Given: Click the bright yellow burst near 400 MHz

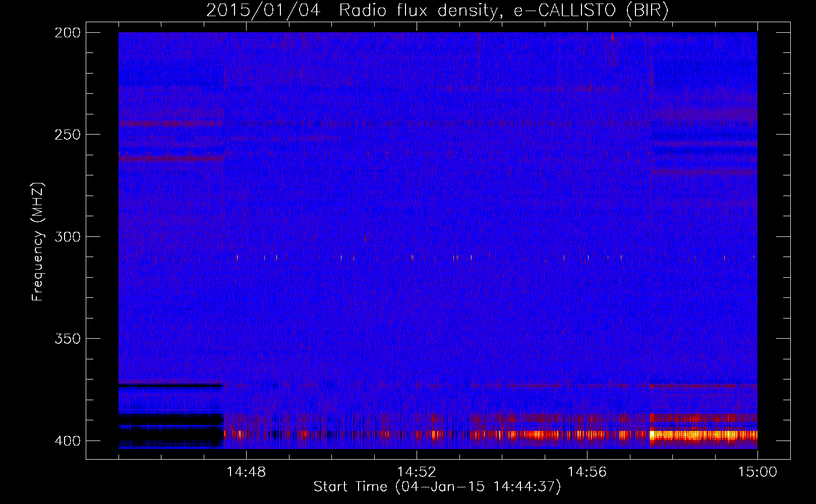Looking at the screenshot, I should [x=704, y=434].
